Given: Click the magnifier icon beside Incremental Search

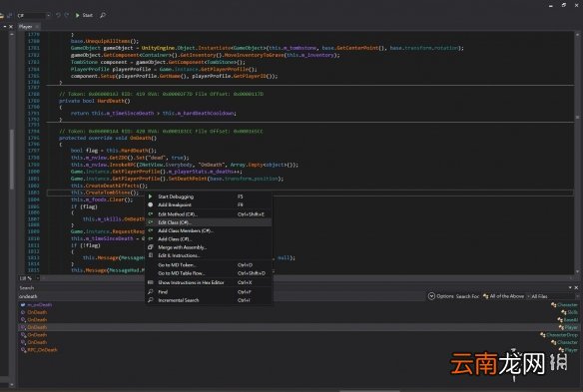Looking at the screenshot, I should tap(150, 300).
